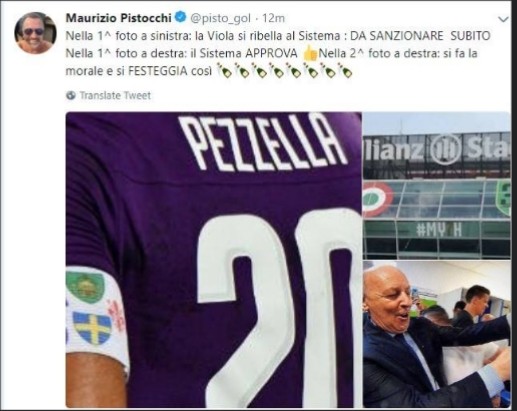
Task: Open Maurizio Pistocchi's profile avatar
Action: (x=35, y=33)
